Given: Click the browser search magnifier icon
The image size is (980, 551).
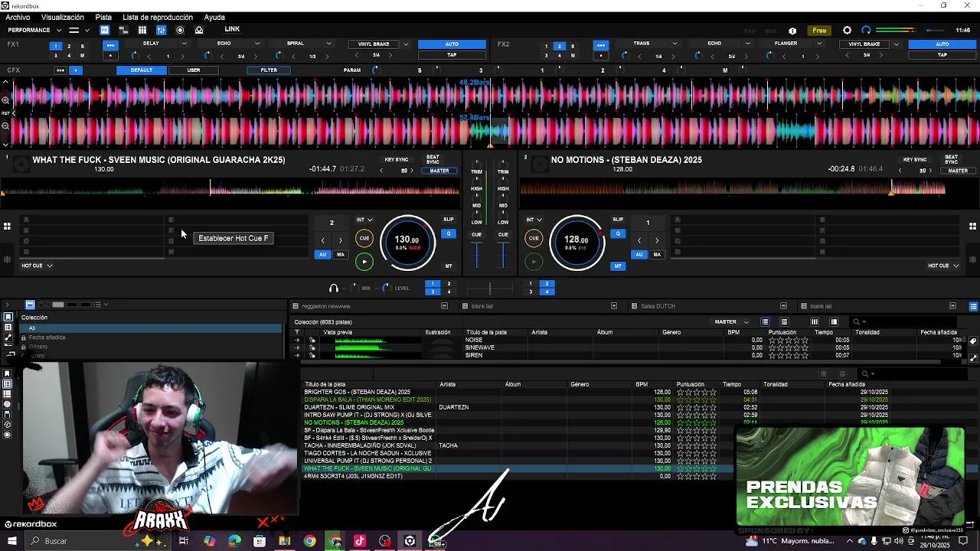Looking at the screenshot, I should (x=857, y=322).
